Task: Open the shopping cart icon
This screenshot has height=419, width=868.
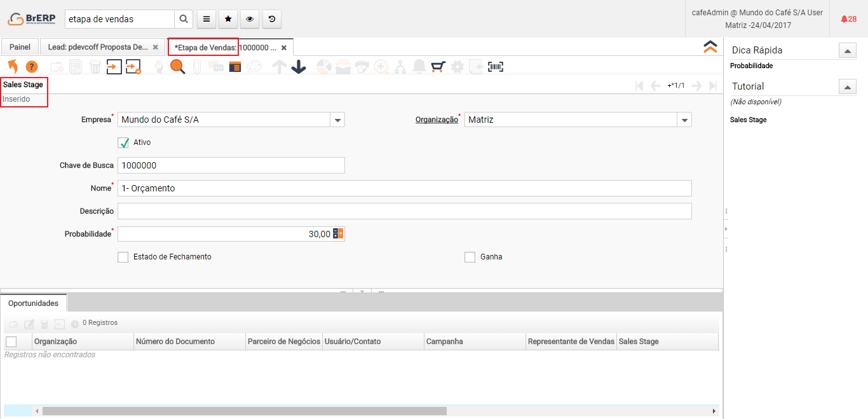Action: point(438,67)
